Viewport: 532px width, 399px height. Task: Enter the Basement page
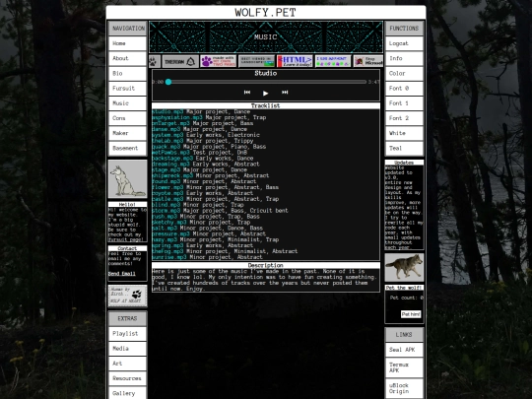pos(127,148)
